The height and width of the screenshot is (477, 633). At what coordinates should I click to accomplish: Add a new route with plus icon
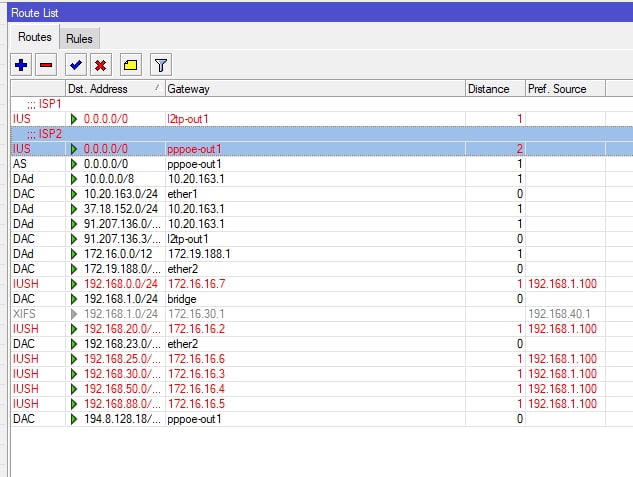pos(21,65)
